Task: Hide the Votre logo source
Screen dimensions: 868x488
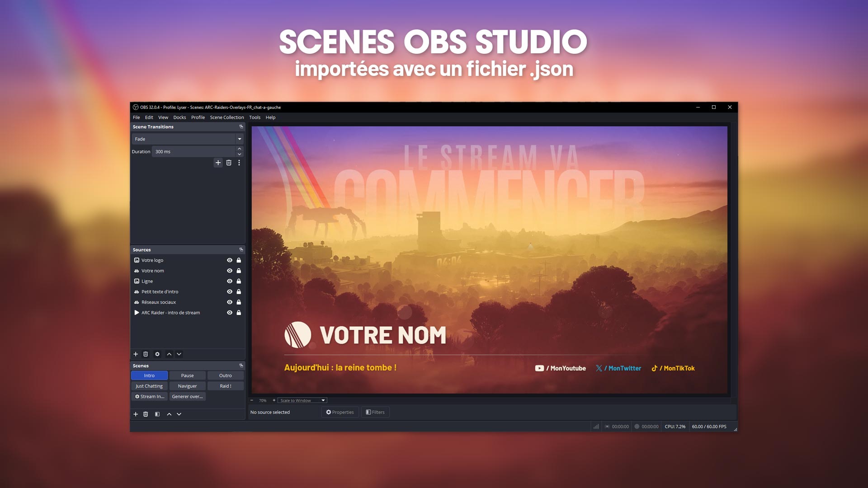Action: pos(230,260)
